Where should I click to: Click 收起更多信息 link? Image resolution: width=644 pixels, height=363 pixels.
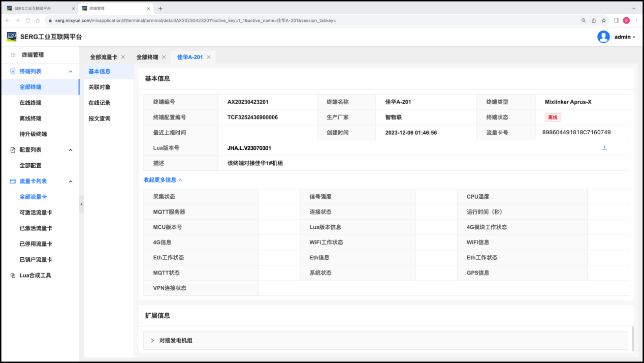click(163, 180)
